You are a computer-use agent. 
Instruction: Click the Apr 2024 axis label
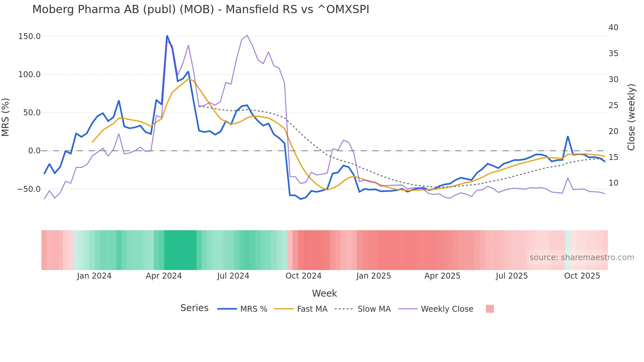point(164,276)
